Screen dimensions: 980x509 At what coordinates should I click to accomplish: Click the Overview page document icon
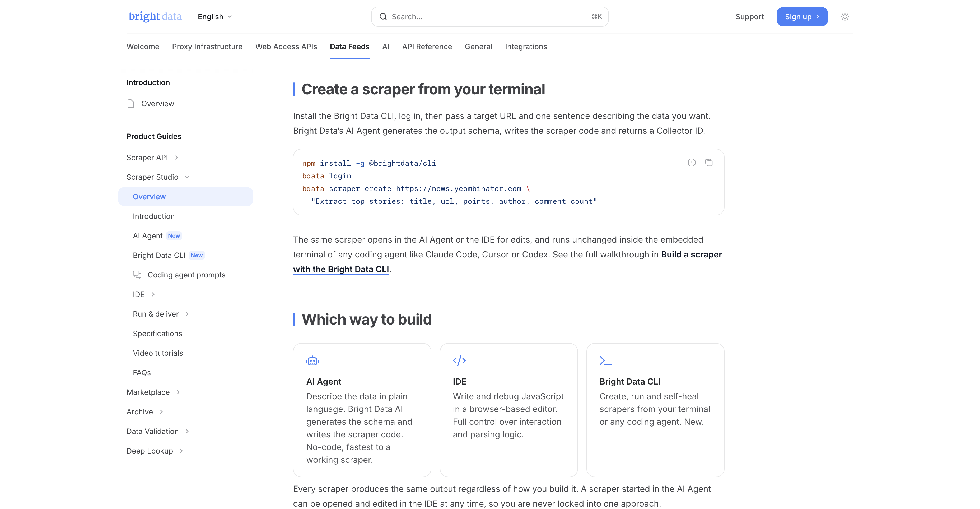click(130, 104)
